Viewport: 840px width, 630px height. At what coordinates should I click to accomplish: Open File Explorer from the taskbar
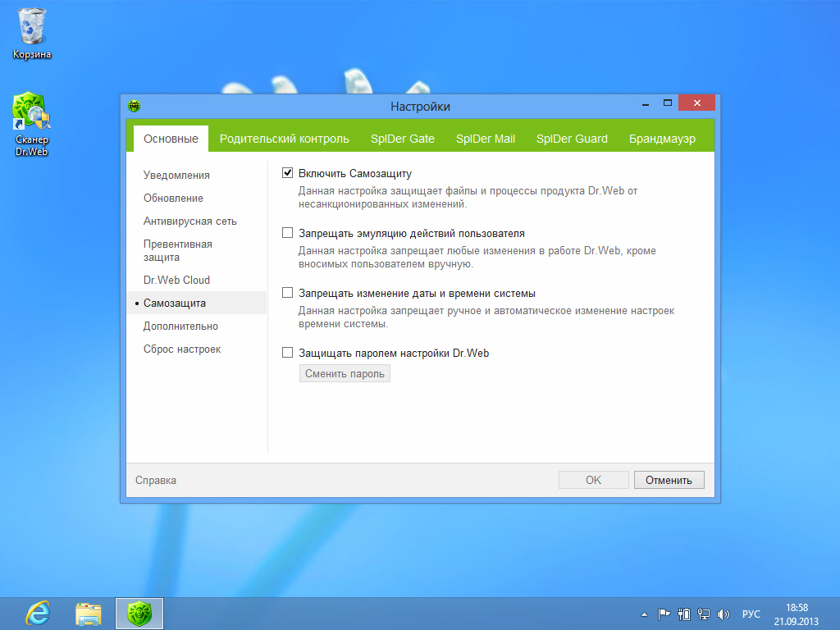point(89,614)
